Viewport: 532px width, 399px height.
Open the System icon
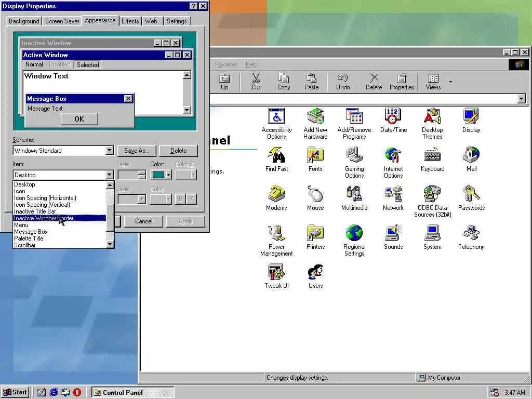[x=432, y=237]
